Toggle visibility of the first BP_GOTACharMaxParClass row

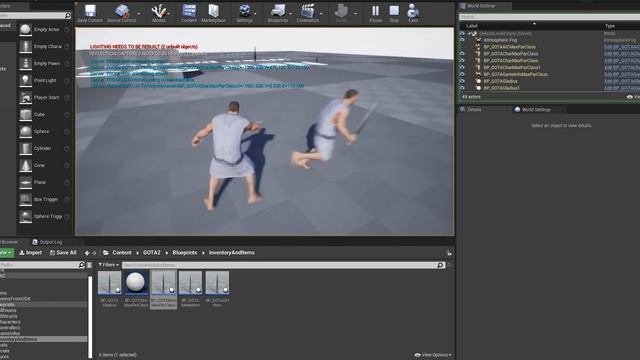(462, 54)
